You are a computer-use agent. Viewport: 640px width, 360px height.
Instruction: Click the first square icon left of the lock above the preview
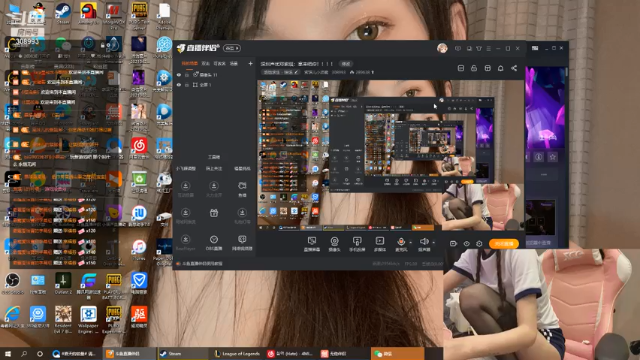[461, 68]
